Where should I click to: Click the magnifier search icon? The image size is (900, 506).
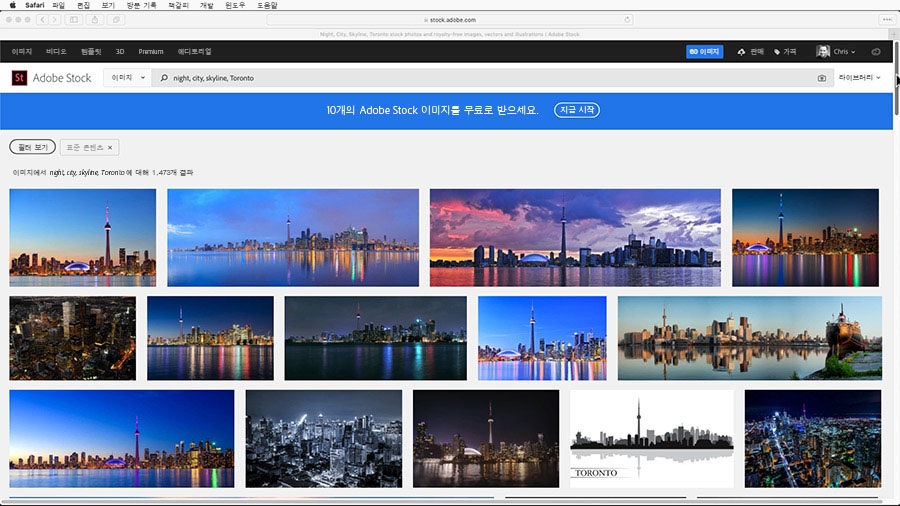(164, 78)
